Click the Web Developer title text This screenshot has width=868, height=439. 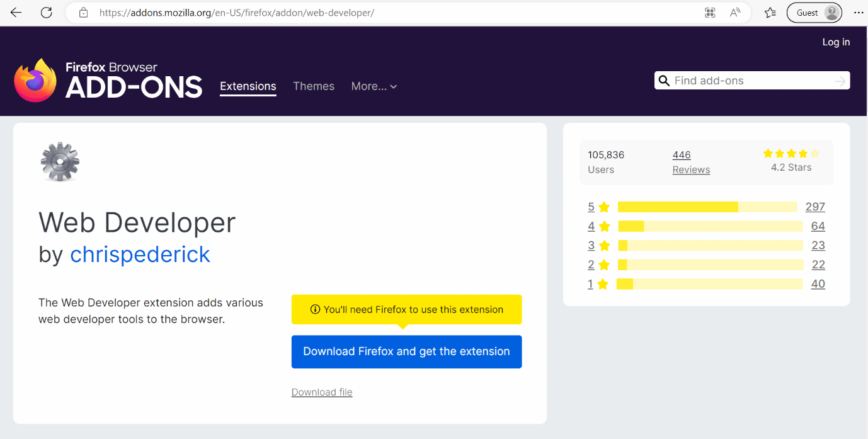coord(137,222)
